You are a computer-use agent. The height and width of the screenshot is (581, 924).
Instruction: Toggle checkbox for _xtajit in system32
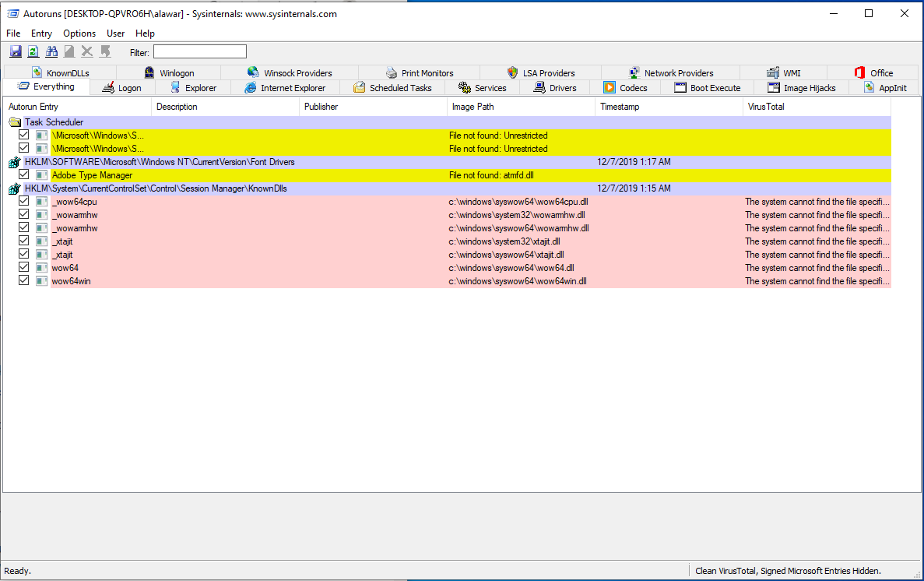coord(23,241)
